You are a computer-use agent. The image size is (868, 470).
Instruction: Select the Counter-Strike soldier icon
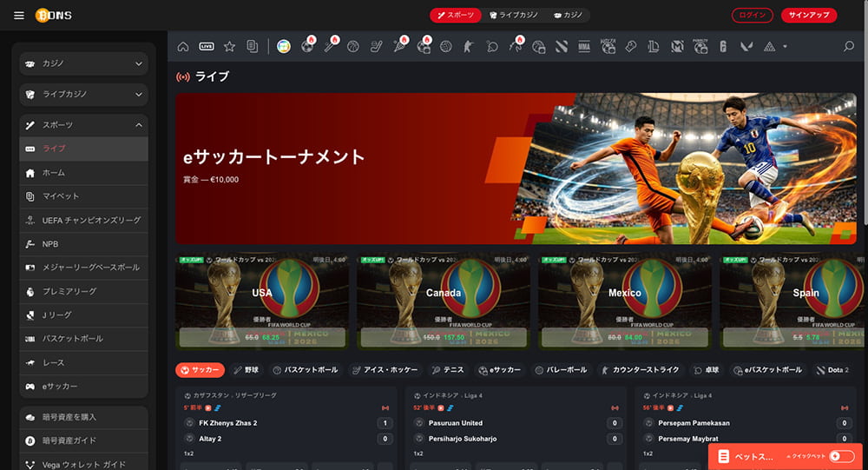click(x=469, y=47)
